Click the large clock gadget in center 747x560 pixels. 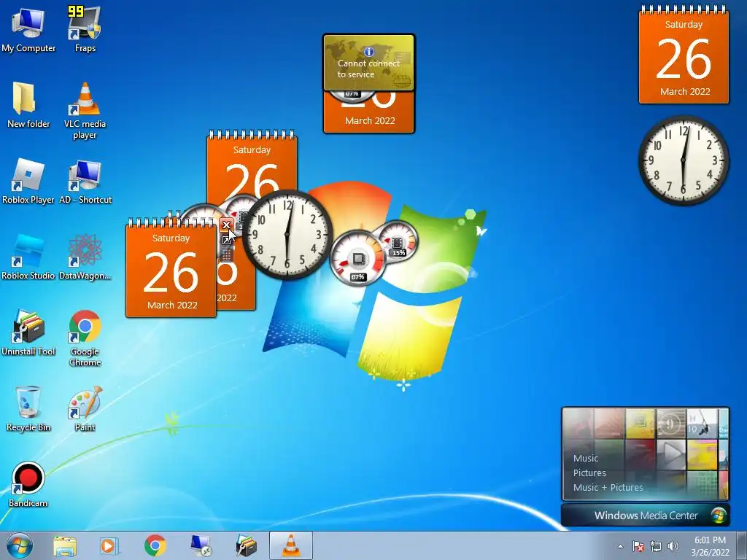287,235
